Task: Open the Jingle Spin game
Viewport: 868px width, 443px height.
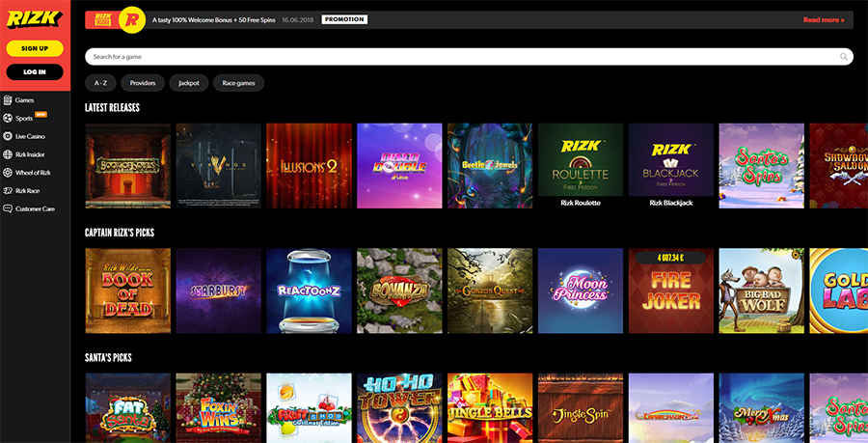Action: pos(581,408)
